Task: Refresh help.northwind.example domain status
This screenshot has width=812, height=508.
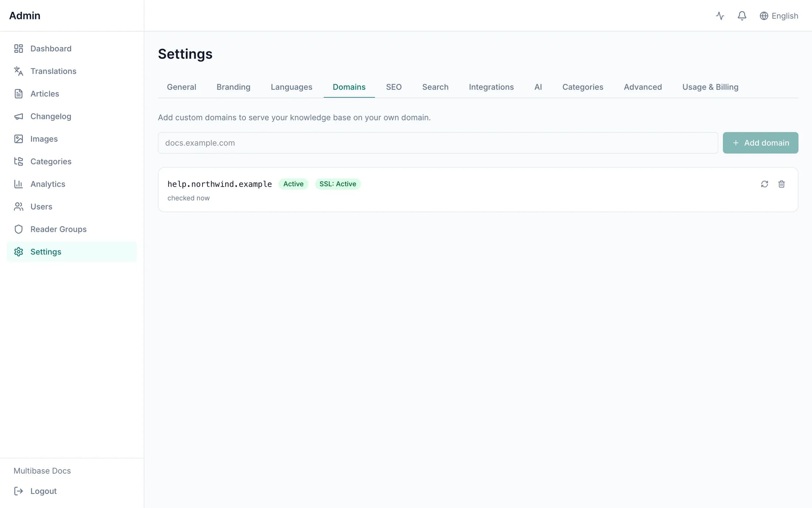Action: click(764, 184)
